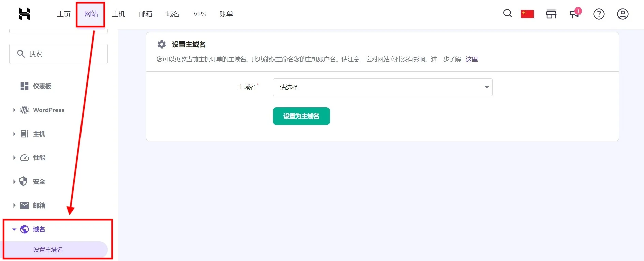Click the WordPress logo icon in sidebar
644x261 pixels.
coord(25,110)
